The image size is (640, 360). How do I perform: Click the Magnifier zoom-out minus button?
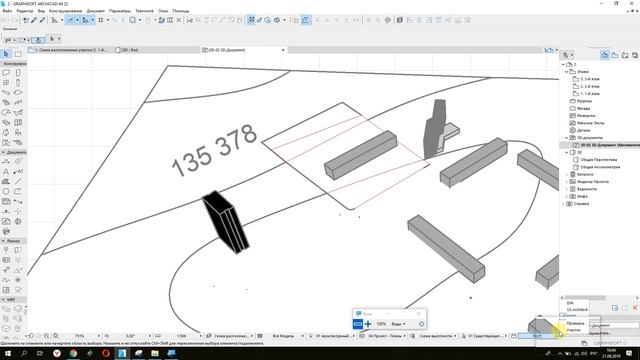click(x=358, y=324)
